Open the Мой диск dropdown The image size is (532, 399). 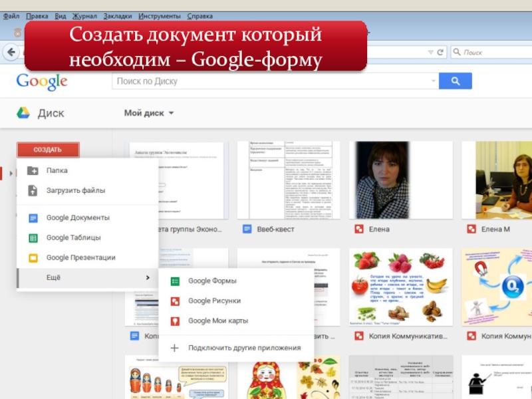[x=149, y=113]
